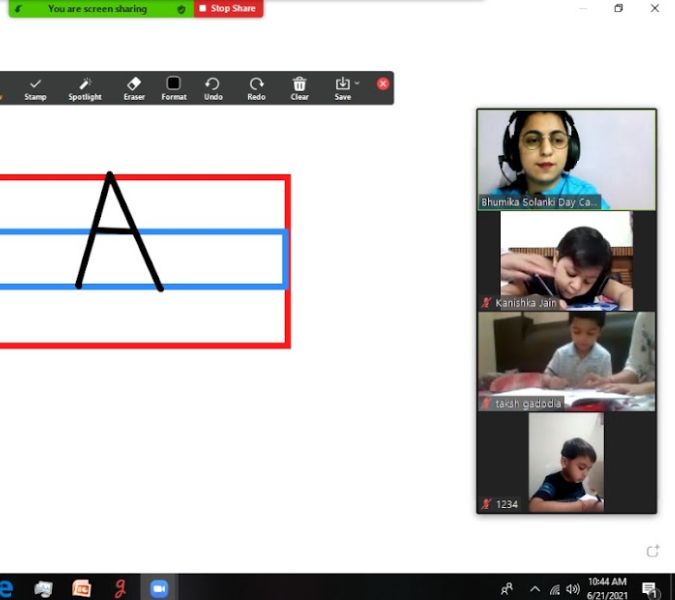
Task: Click the taksh gadodia video tile
Action: (566, 361)
